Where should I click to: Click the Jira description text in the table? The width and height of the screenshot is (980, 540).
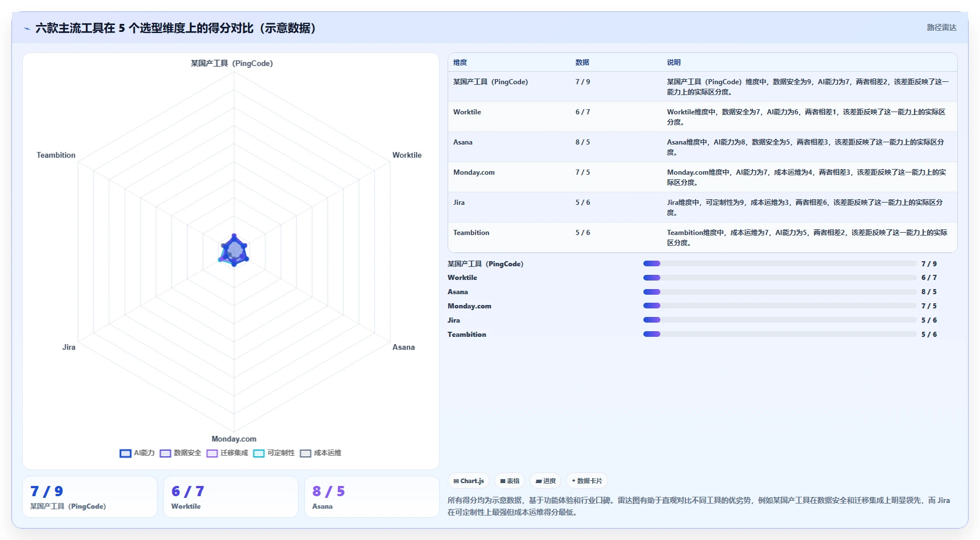pyautogui.click(x=805, y=208)
